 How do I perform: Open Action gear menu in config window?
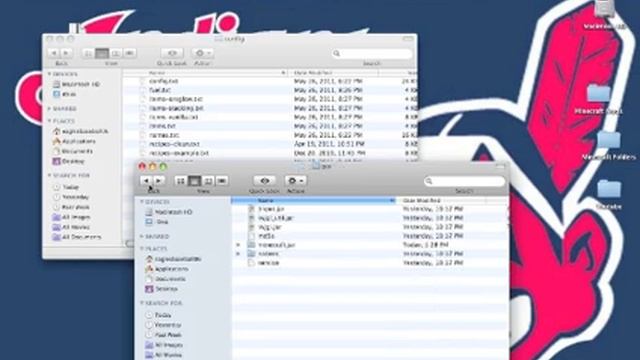coord(203,53)
